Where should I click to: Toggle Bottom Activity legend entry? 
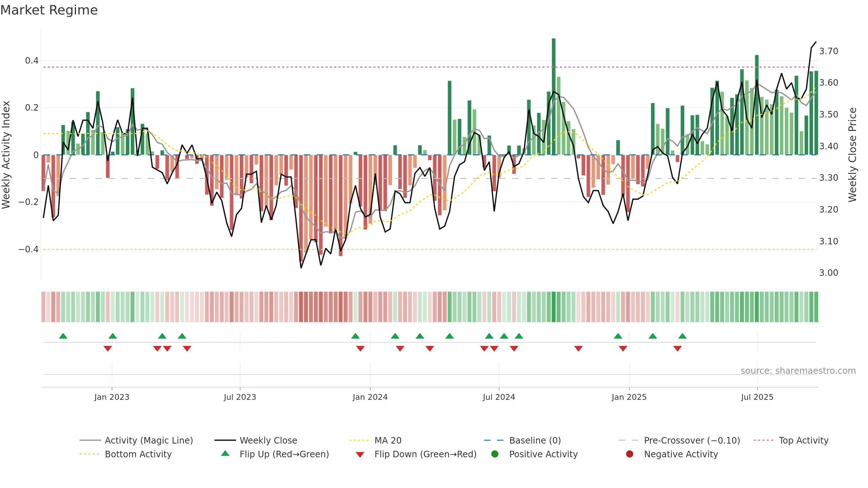coord(125,454)
